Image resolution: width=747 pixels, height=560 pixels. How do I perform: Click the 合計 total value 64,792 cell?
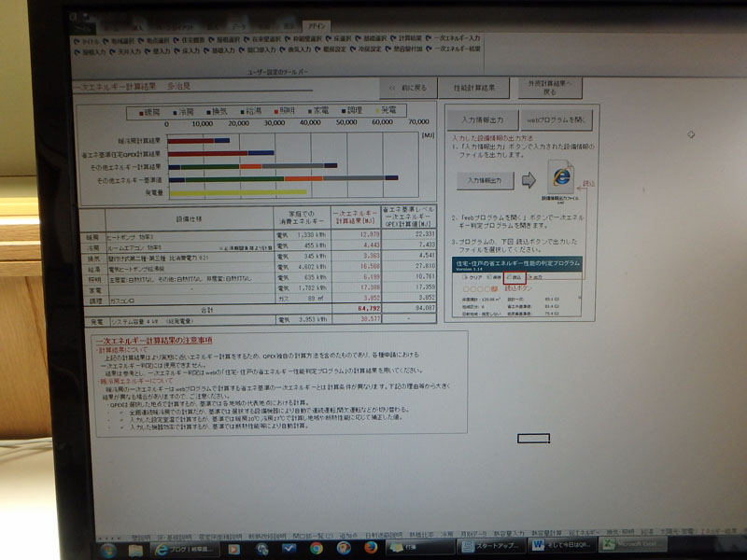(x=354, y=306)
